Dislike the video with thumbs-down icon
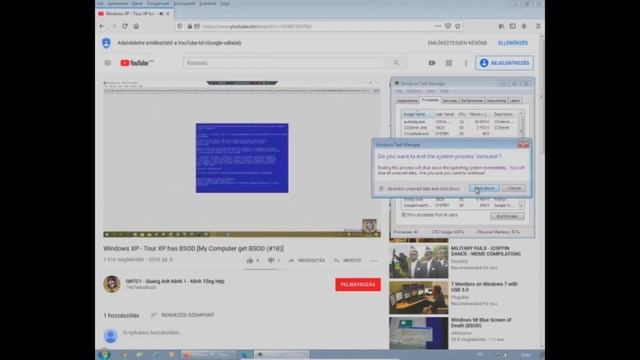640x360 pixels. pyautogui.click(x=271, y=260)
